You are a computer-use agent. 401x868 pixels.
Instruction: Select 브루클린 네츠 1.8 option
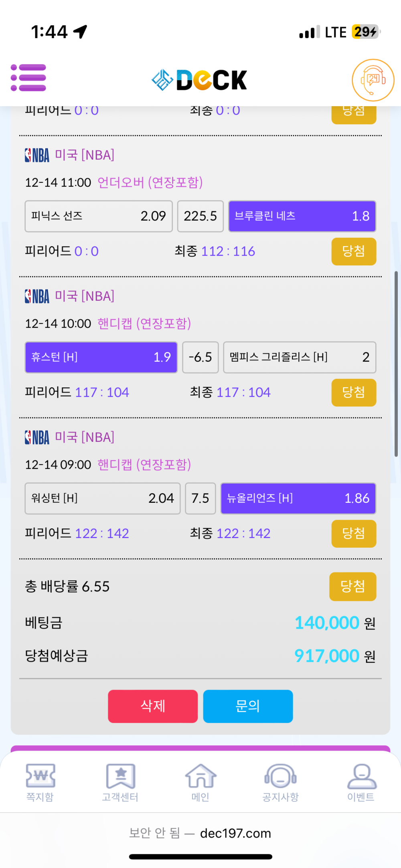(302, 216)
